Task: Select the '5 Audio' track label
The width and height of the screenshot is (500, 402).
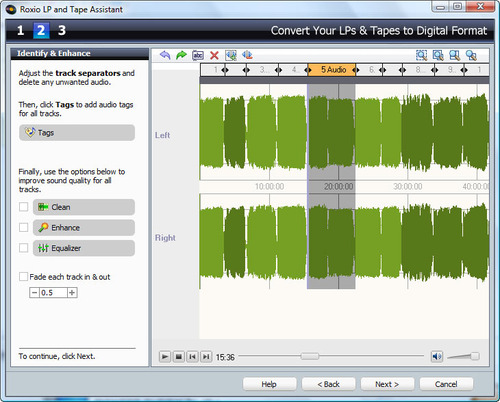Action: pyautogui.click(x=332, y=70)
